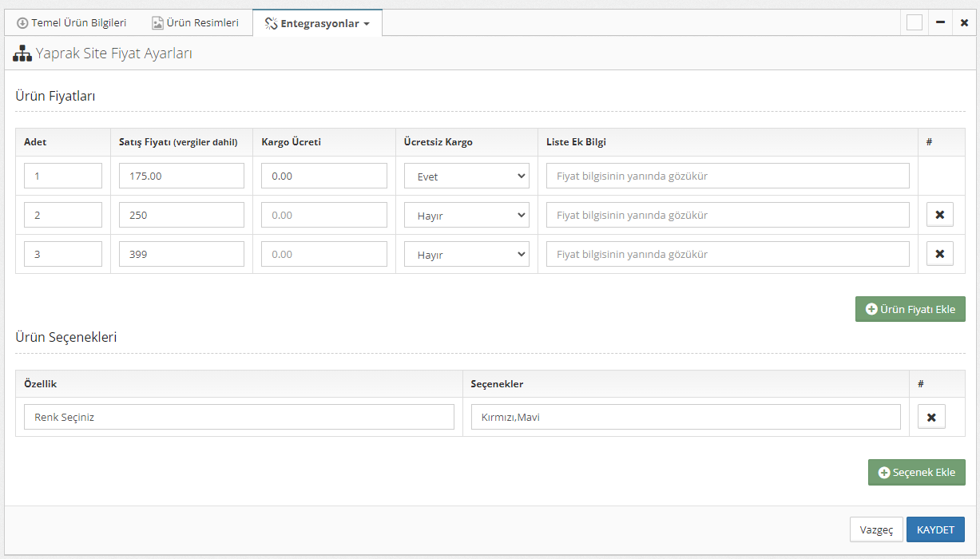Save changes with the KAYDET button
The height and width of the screenshot is (559, 980).
pyautogui.click(x=934, y=529)
